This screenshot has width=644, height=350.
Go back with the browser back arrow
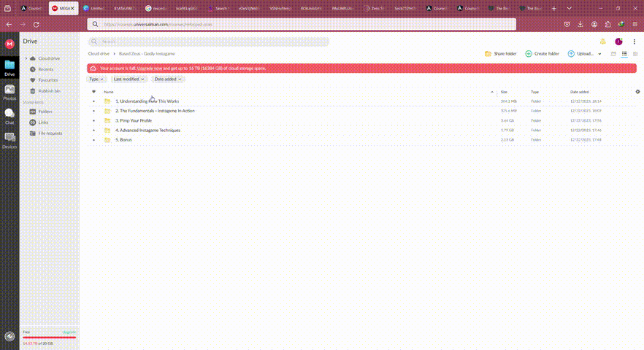[9, 25]
